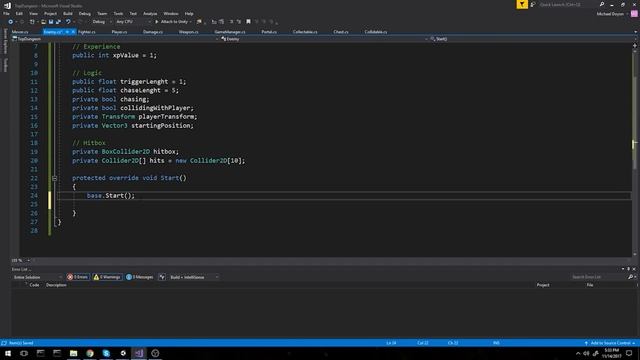Open the Tools menu
This screenshot has height=360, width=640.
tap(118, 13)
